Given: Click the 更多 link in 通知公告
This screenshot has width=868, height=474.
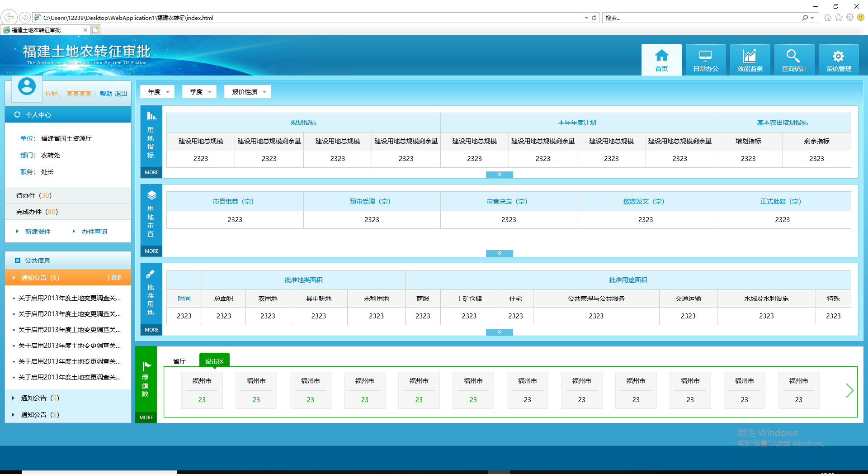Looking at the screenshot, I should point(117,278).
